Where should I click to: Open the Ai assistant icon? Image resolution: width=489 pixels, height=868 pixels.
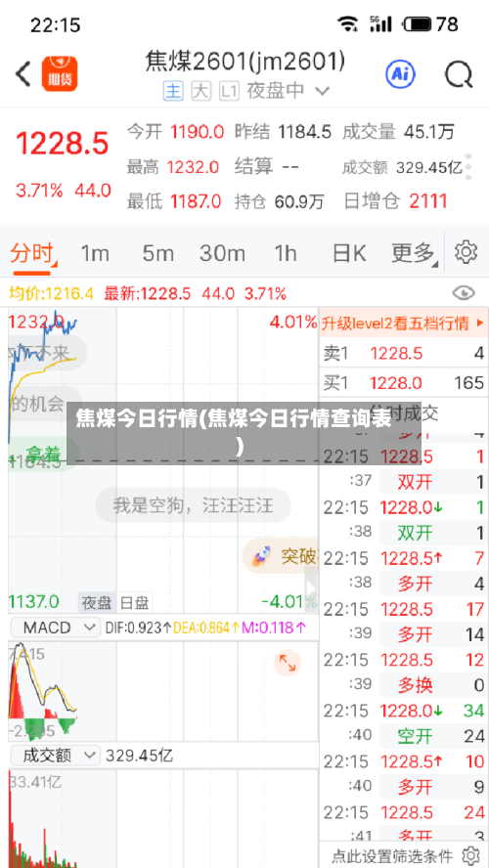400,73
